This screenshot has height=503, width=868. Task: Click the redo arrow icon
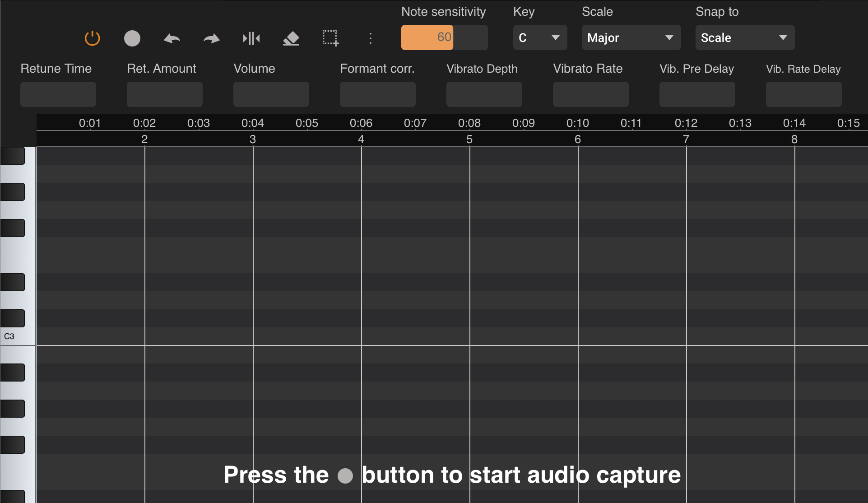[x=211, y=38]
